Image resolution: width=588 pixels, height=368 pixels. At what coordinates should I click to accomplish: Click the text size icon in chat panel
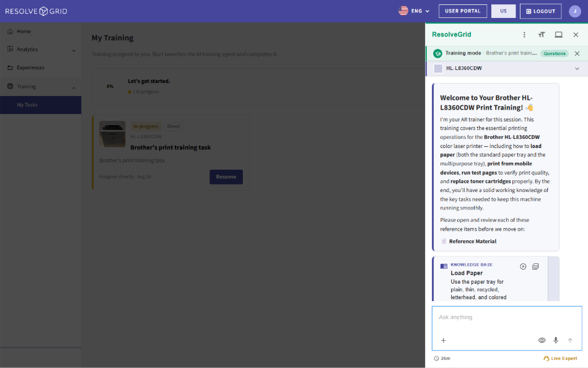(541, 35)
